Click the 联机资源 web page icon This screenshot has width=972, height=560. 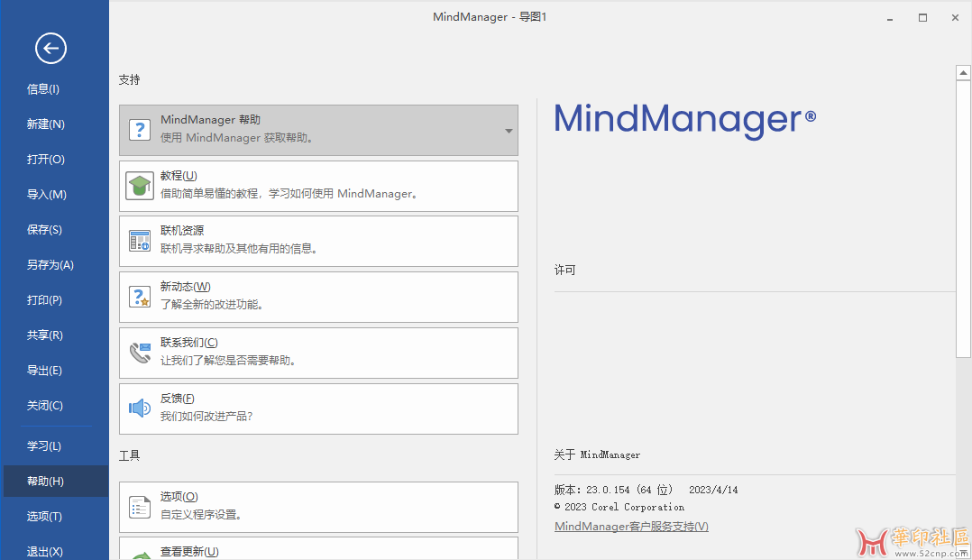tap(140, 241)
